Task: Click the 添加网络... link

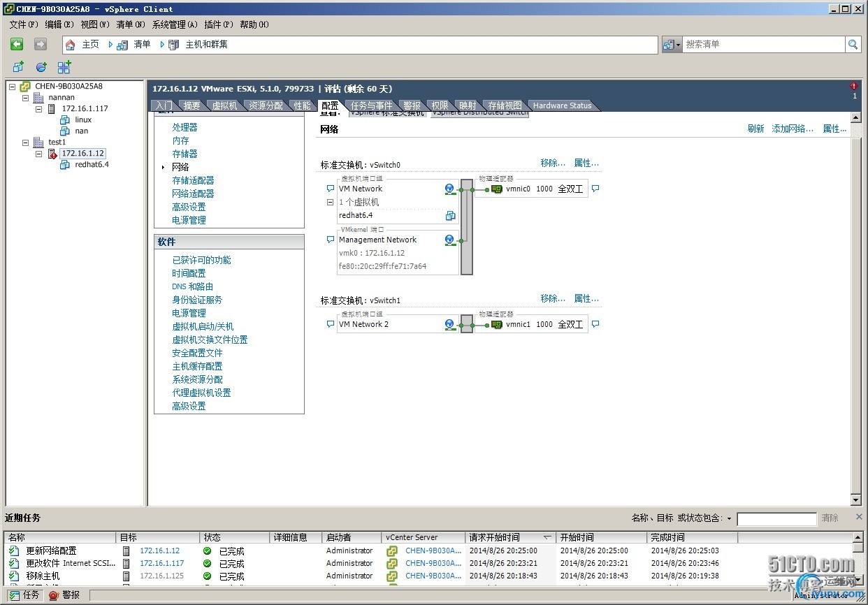Action: coord(793,129)
